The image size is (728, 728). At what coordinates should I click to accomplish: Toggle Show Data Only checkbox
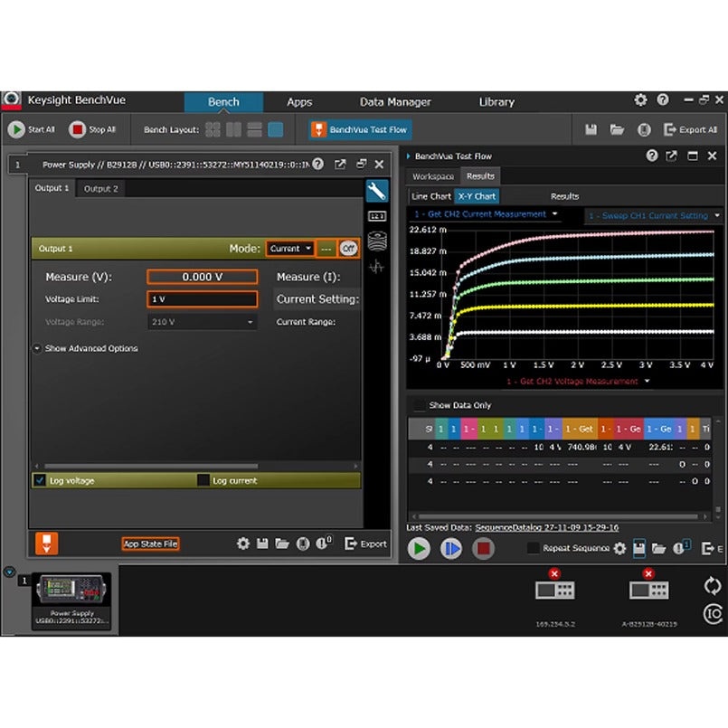coord(420,405)
